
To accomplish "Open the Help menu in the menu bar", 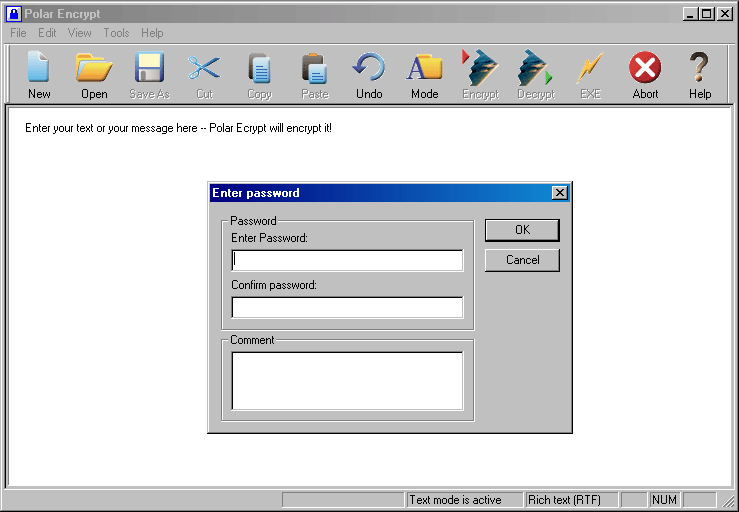I will [152, 33].
